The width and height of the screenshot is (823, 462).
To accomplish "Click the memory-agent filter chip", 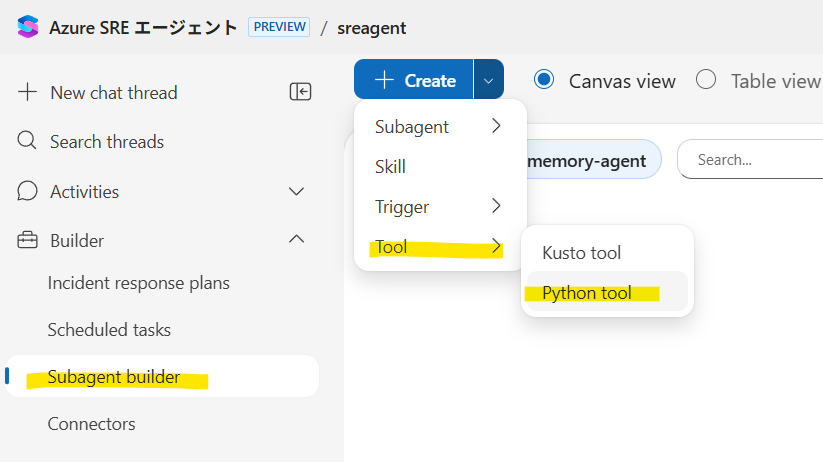I will 592,160.
